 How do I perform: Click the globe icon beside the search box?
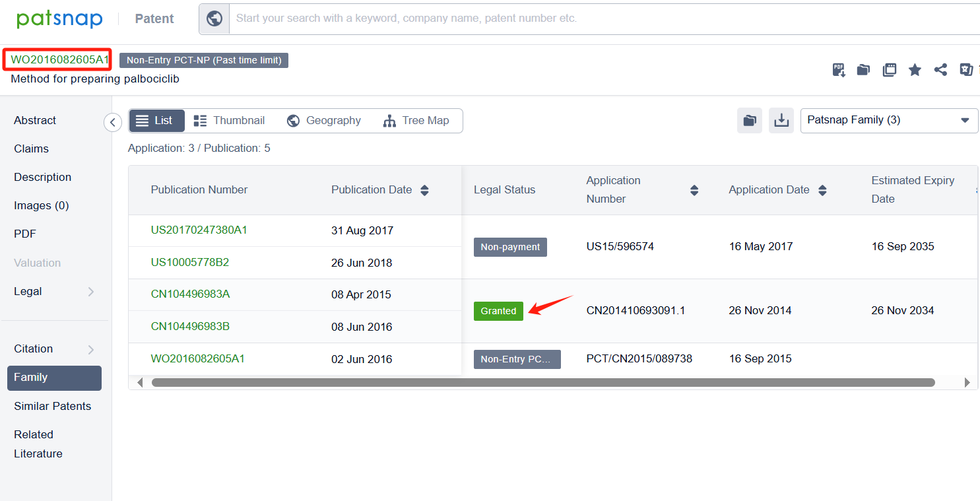[214, 18]
